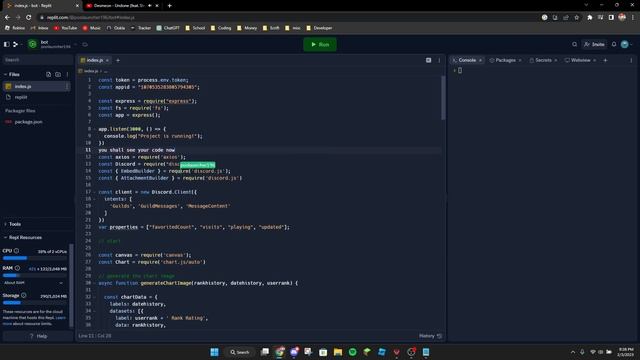Viewport: 640px width, 360px height.
Task: Open Spotify from the taskbar
Action: [353, 352]
